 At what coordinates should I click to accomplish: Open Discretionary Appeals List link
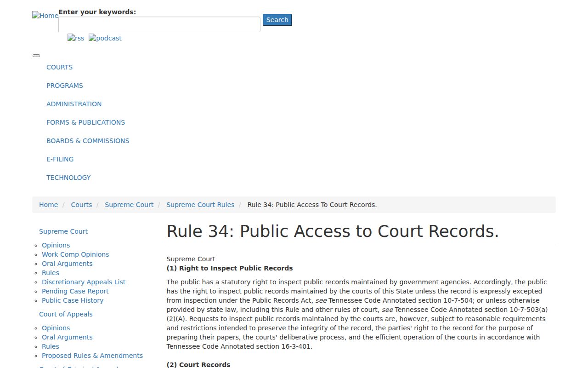[x=84, y=282]
